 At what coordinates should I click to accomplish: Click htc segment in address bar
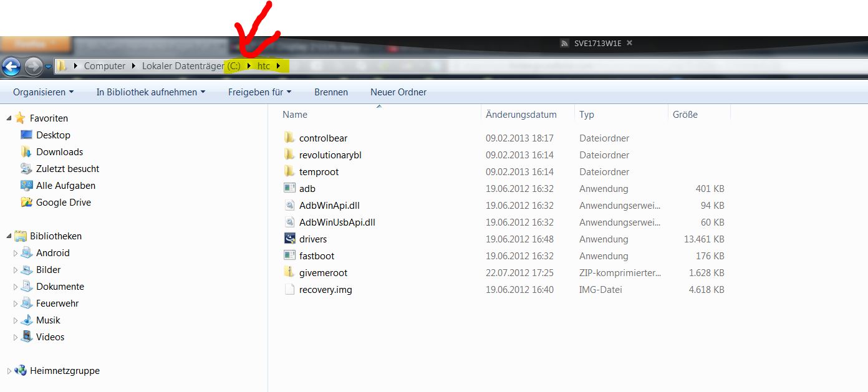click(x=264, y=66)
